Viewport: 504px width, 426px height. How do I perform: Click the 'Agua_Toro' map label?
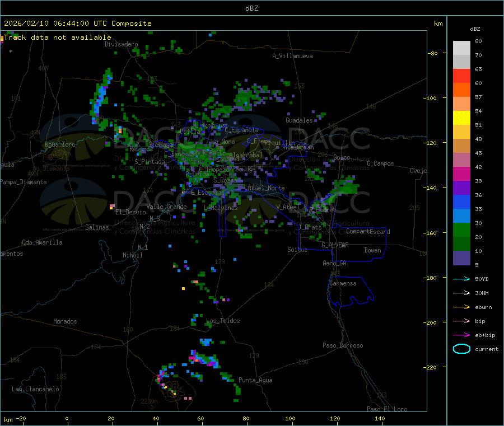tap(60, 144)
